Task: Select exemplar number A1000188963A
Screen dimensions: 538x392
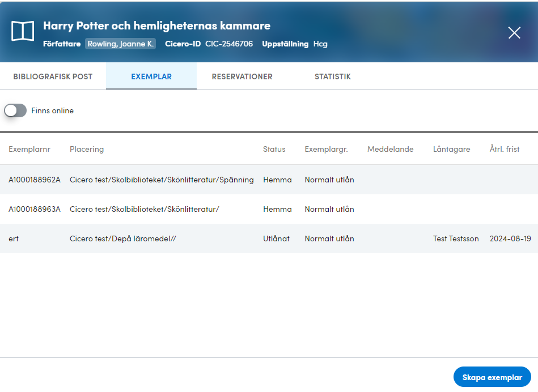Action: coord(35,209)
